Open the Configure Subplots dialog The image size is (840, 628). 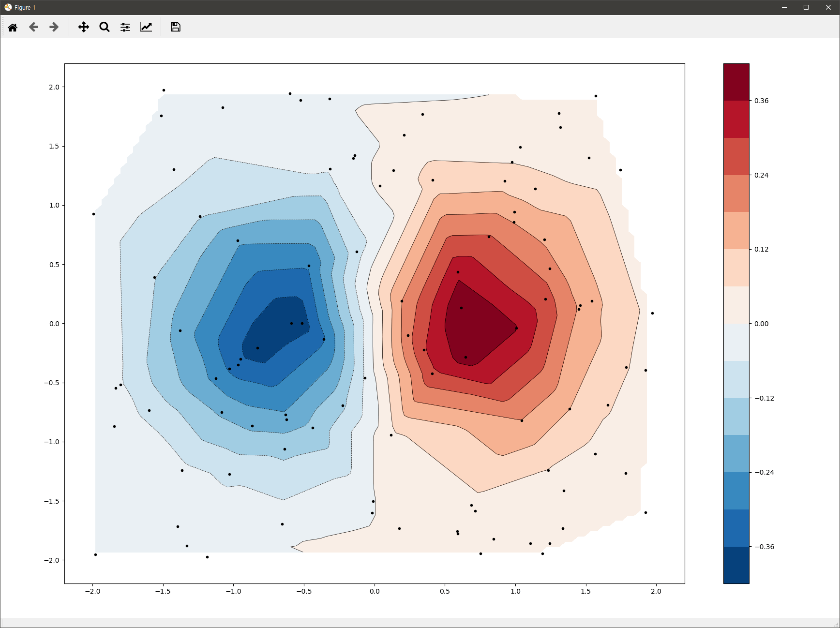(125, 27)
